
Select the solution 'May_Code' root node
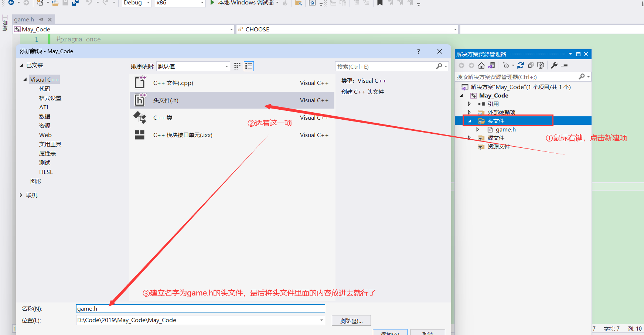521,87
